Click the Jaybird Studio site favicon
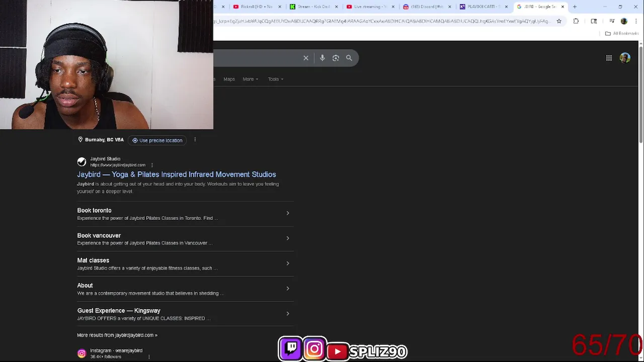 [x=82, y=162]
